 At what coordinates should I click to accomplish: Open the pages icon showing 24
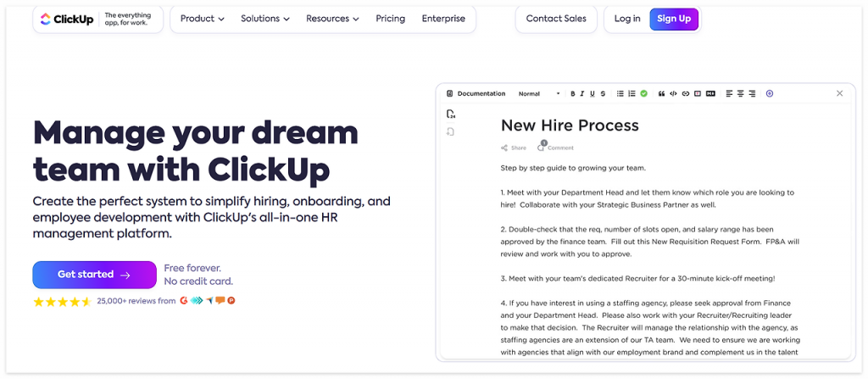pos(451,114)
